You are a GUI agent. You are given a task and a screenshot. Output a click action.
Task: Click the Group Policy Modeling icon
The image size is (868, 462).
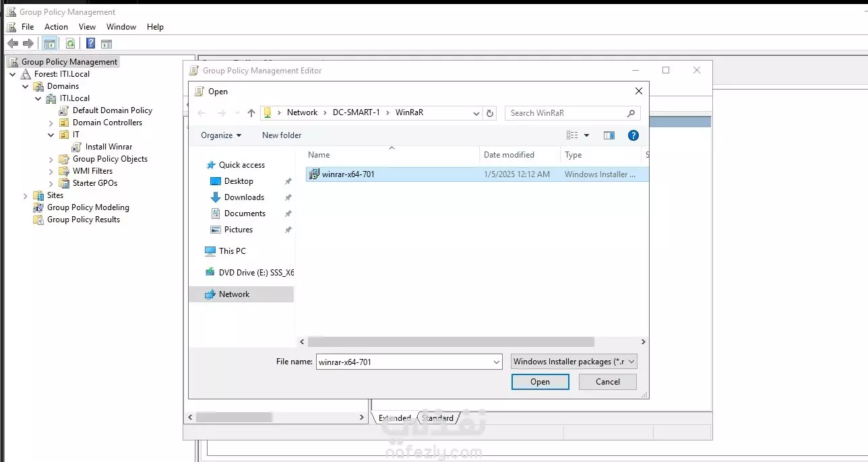pyautogui.click(x=38, y=207)
